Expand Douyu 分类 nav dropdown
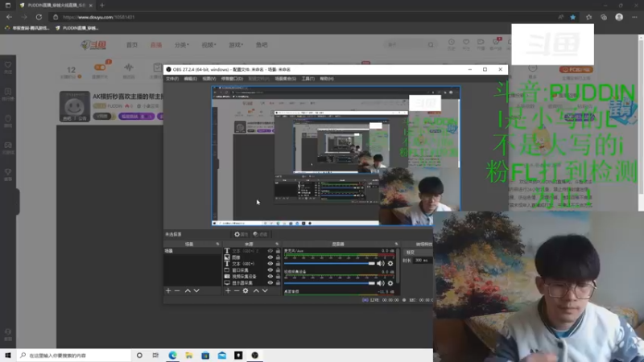644x362 pixels. click(x=182, y=45)
